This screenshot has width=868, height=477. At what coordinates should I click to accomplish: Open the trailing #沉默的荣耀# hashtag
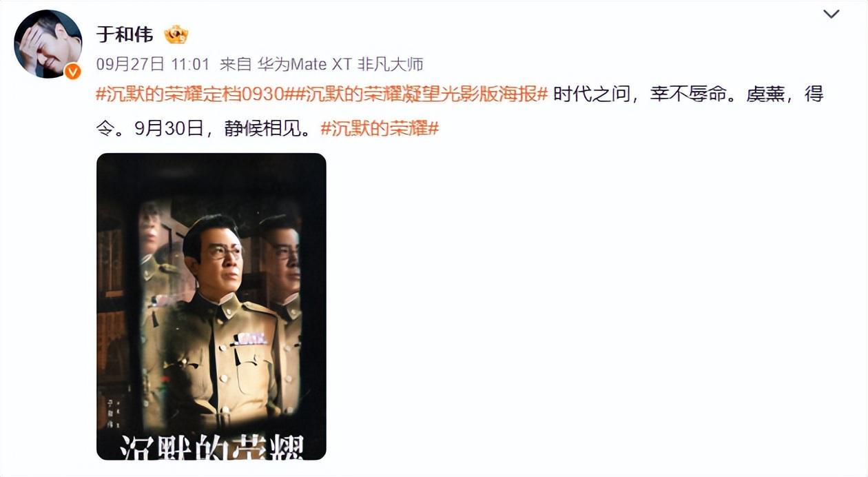(380, 128)
